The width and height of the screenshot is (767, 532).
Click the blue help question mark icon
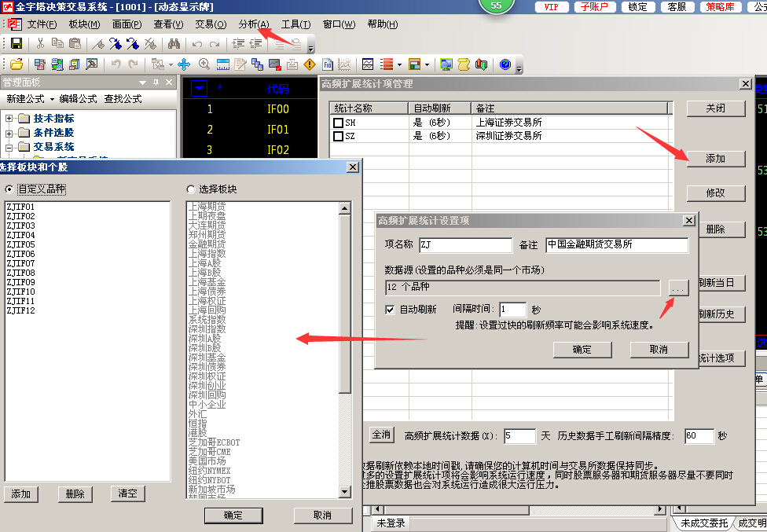pyautogui.click(x=505, y=64)
